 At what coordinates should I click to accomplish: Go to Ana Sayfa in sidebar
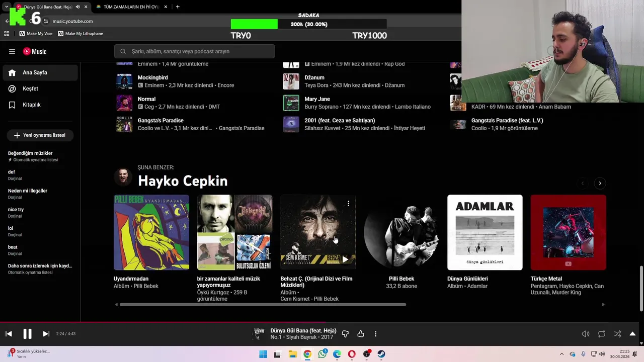(x=40, y=72)
